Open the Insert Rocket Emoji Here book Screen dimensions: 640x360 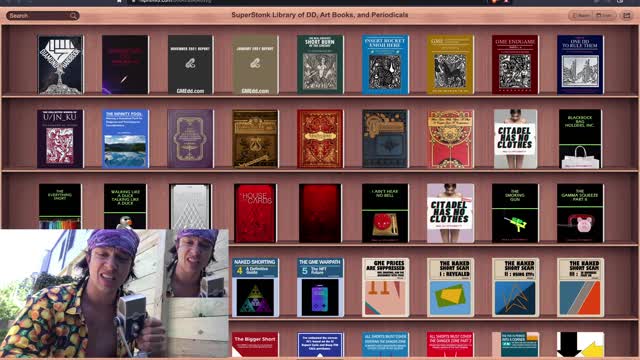pyautogui.click(x=385, y=65)
